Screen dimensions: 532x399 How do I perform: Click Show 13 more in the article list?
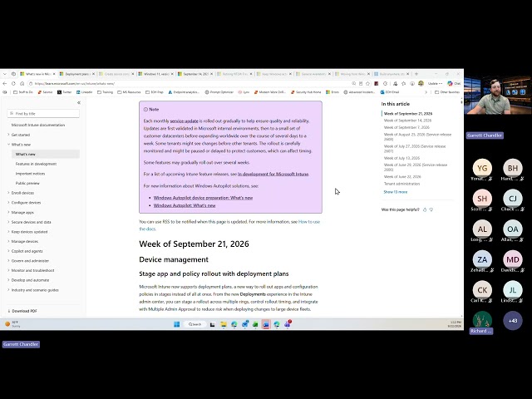tap(396, 192)
